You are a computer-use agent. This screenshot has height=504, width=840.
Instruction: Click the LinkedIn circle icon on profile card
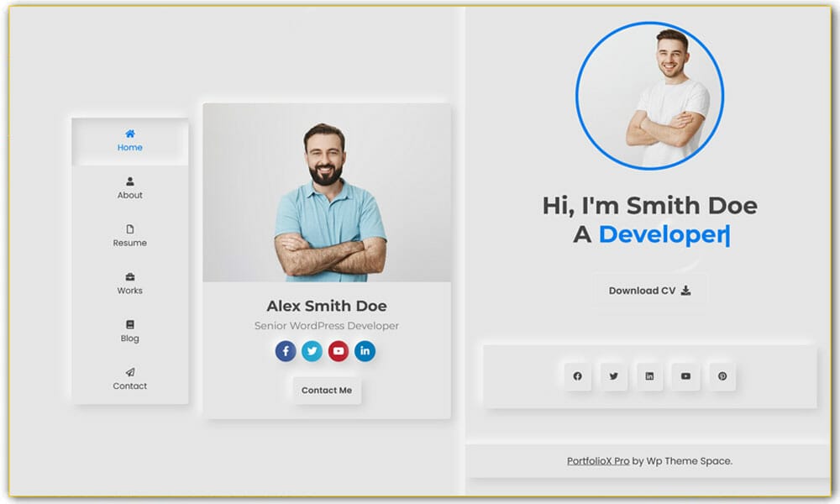365,351
